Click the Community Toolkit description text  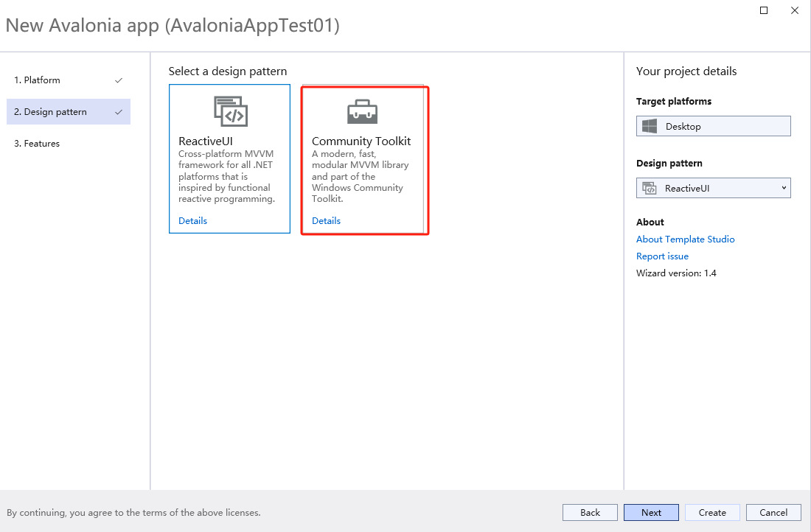[x=360, y=176]
